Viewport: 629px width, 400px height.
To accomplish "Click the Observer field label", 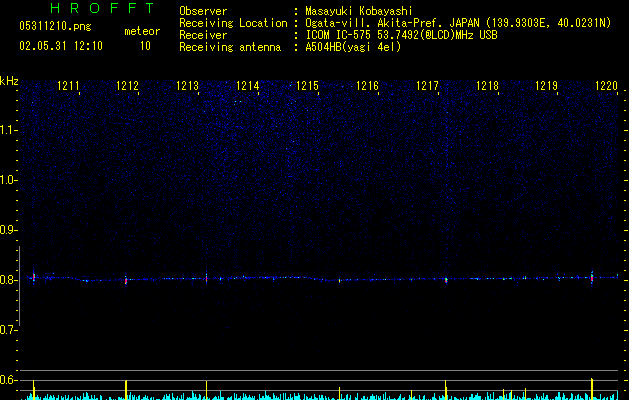I will pos(203,11).
